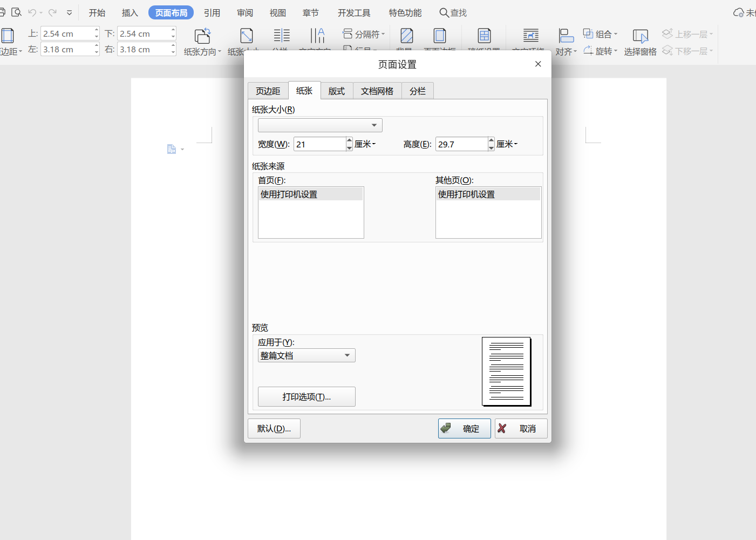
Task: Open the 组合 group dropdown
Action: coord(600,34)
